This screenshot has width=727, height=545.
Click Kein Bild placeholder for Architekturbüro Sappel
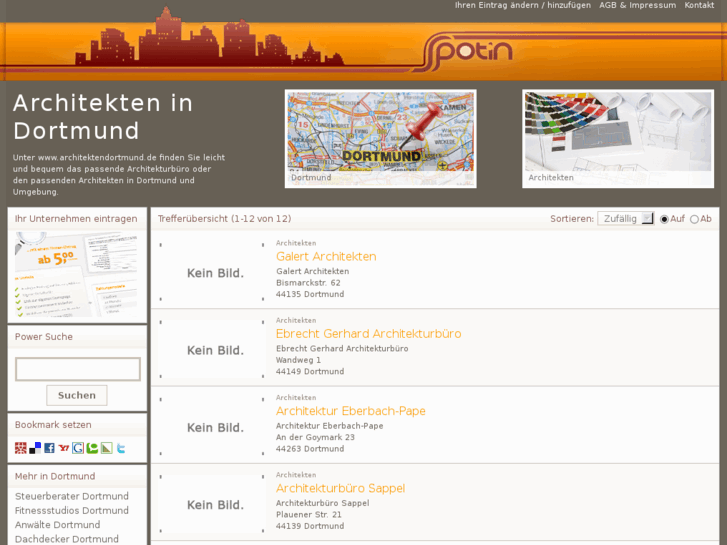pyautogui.click(x=212, y=504)
